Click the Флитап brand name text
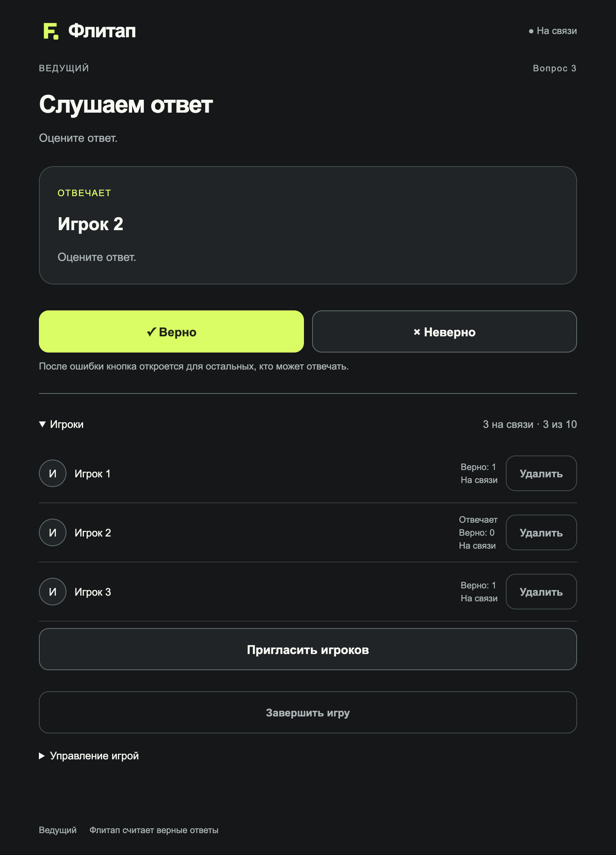The width and height of the screenshot is (616, 855). [102, 31]
